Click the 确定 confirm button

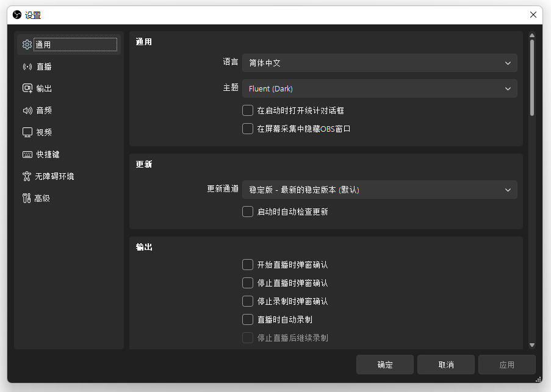click(385, 365)
